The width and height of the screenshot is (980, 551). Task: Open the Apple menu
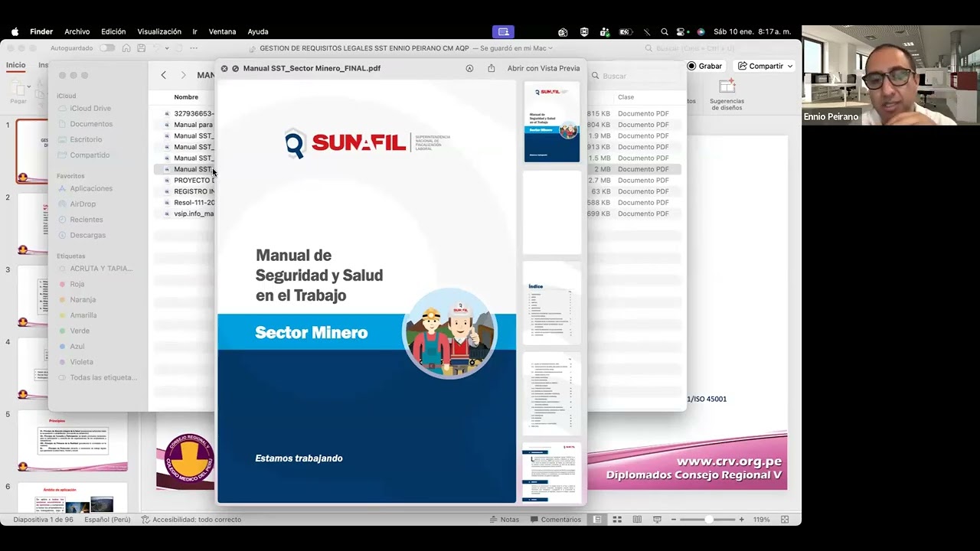click(15, 32)
